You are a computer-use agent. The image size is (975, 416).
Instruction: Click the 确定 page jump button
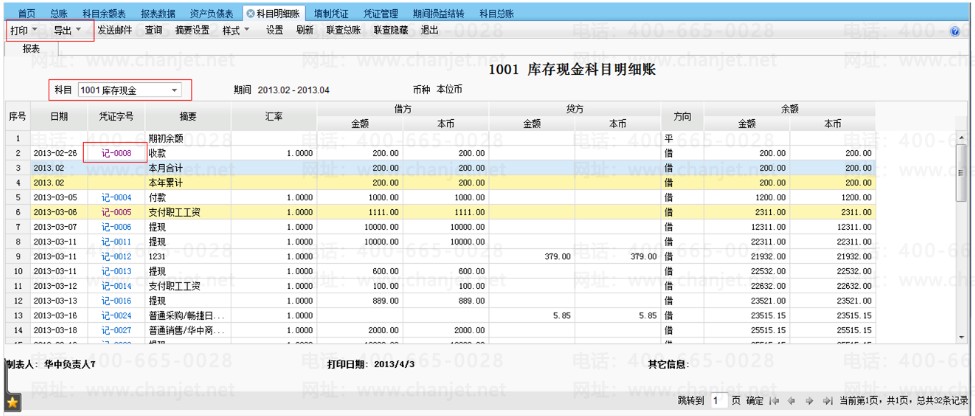coord(754,401)
